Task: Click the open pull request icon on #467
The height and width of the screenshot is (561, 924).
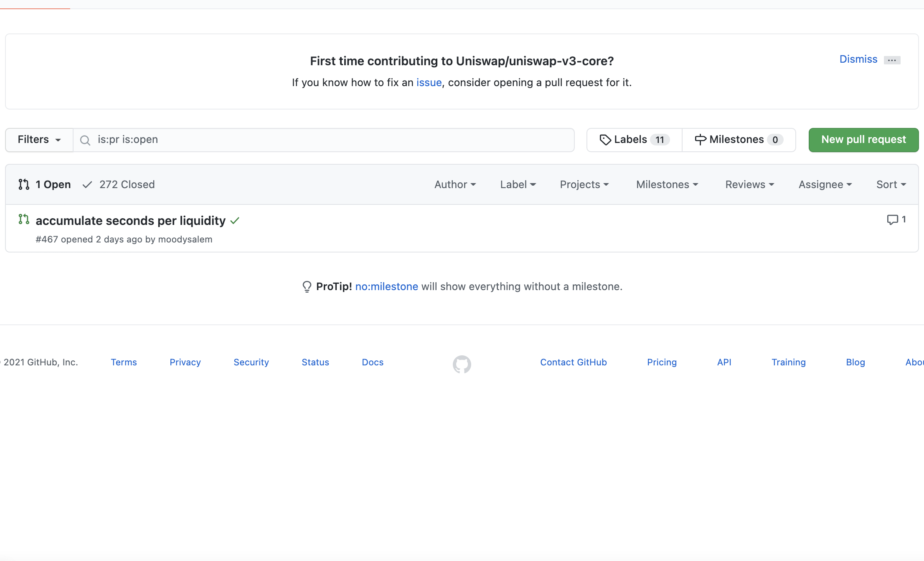Action: tap(24, 219)
